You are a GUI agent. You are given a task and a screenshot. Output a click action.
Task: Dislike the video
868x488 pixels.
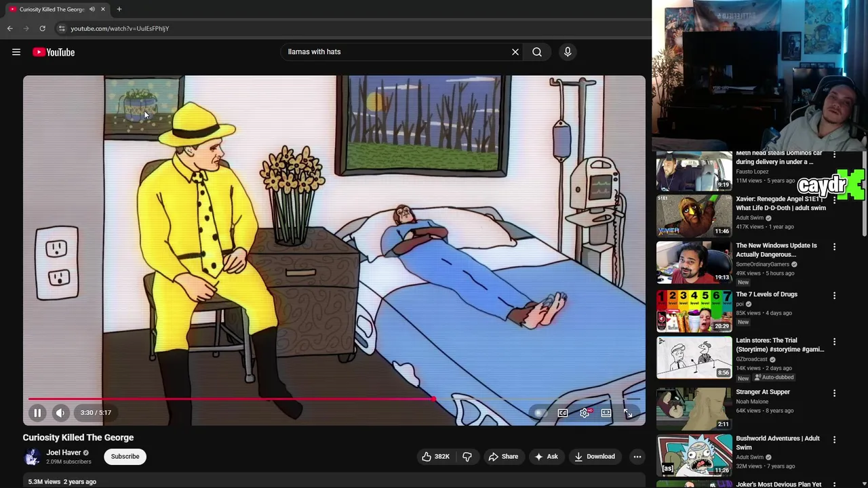coord(467,457)
